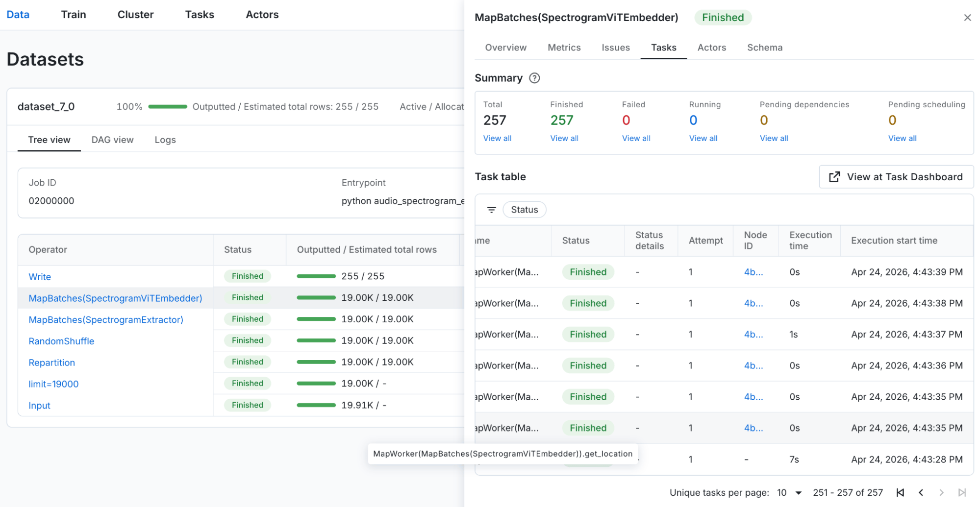Open node ID link for 4:43:39 PM task
The image size is (980, 507).
(753, 272)
